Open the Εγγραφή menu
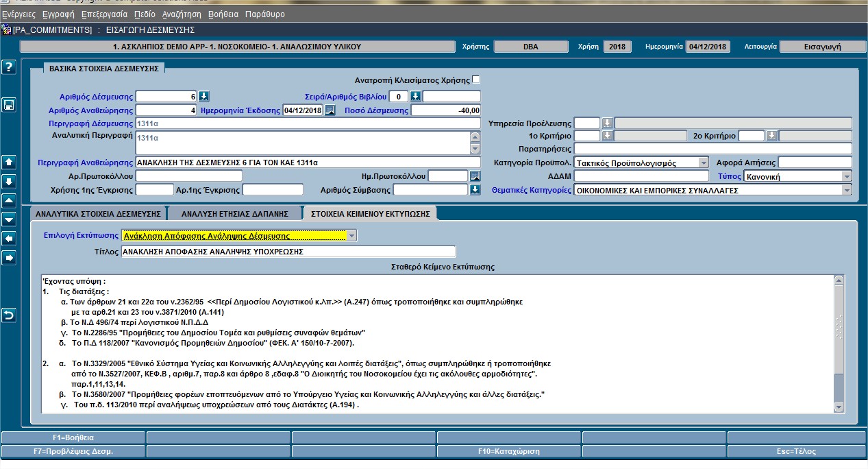This screenshot has height=469, width=868. click(x=58, y=14)
